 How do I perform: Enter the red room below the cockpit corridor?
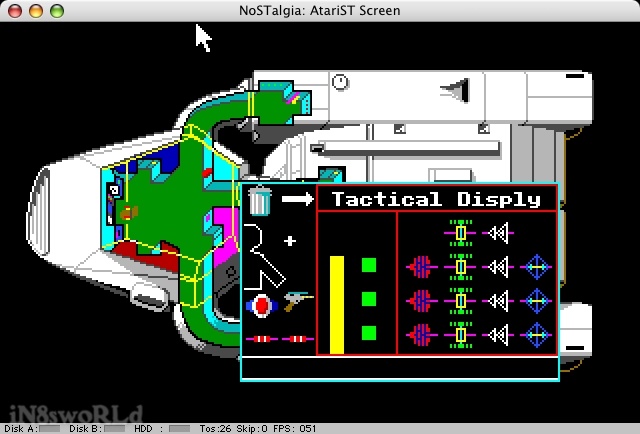[143, 255]
